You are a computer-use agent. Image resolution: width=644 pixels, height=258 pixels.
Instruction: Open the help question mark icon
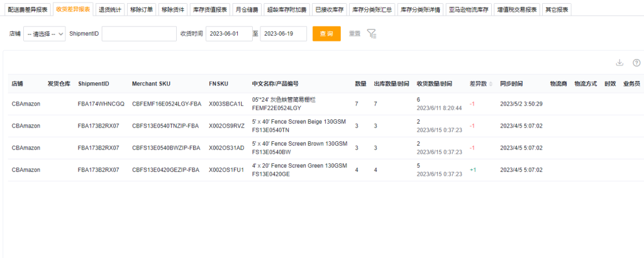point(636,63)
